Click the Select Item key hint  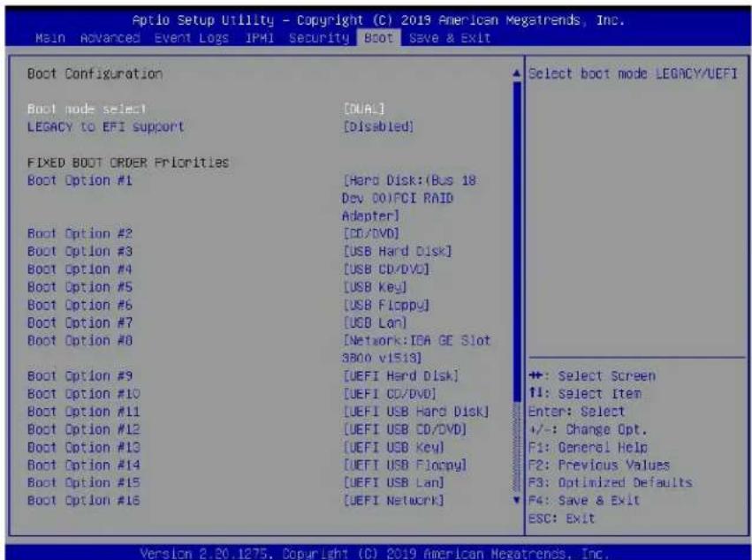(585, 394)
